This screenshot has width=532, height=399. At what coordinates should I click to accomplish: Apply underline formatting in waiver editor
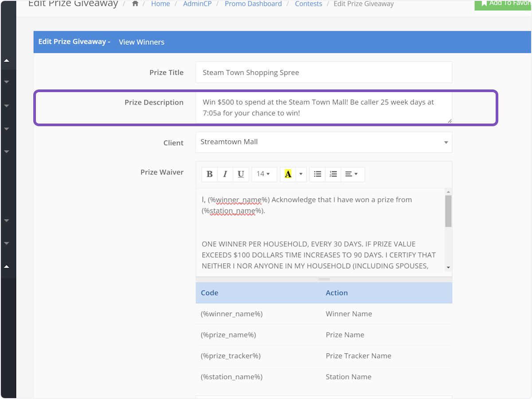tap(241, 174)
